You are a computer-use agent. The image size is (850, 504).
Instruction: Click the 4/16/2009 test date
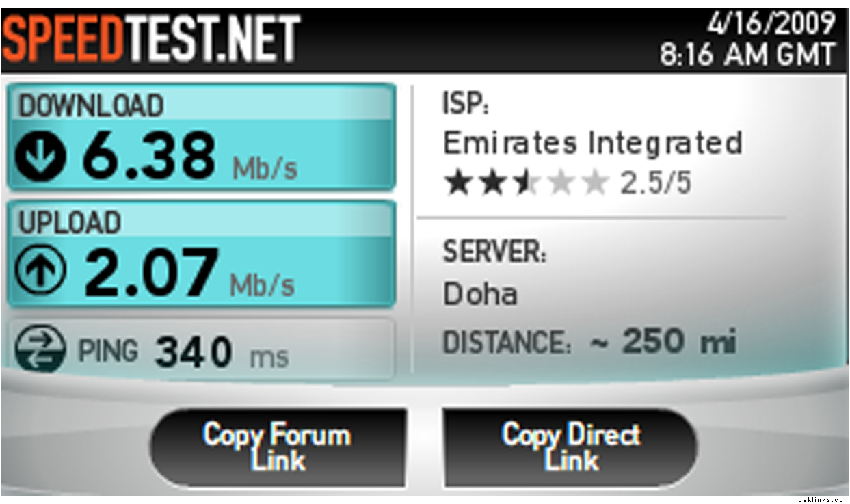pos(771,23)
